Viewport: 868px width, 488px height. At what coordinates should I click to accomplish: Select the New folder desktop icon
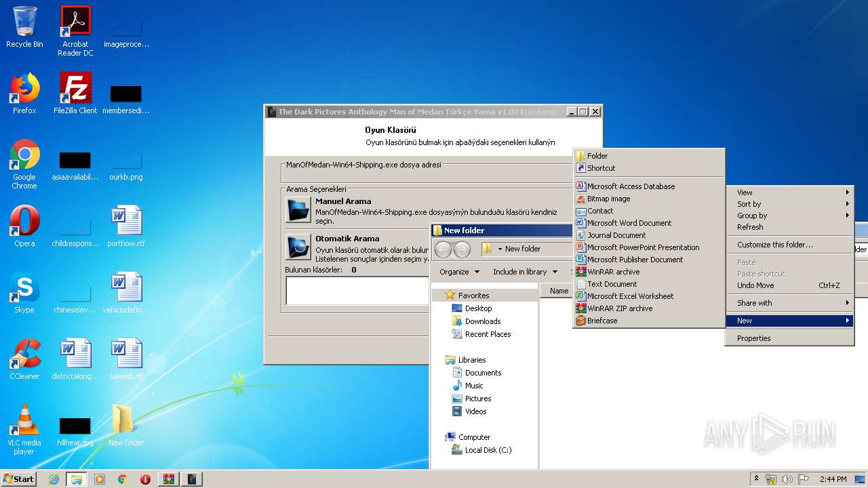[126, 425]
